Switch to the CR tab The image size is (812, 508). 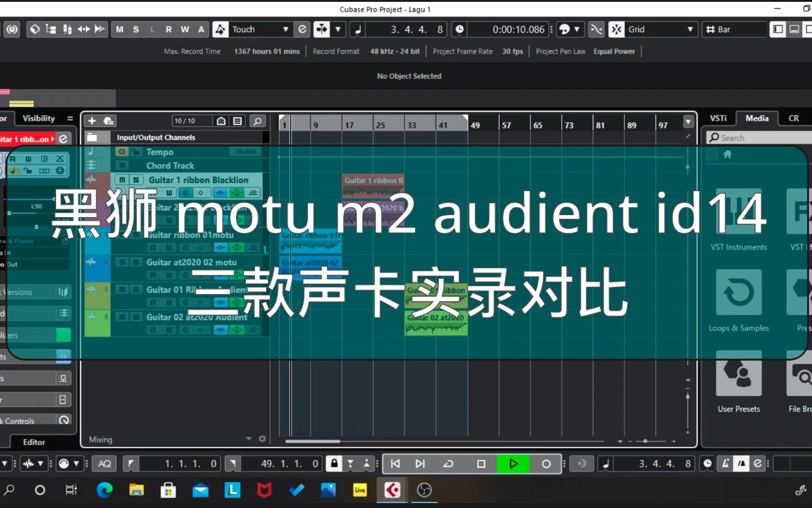(x=794, y=118)
